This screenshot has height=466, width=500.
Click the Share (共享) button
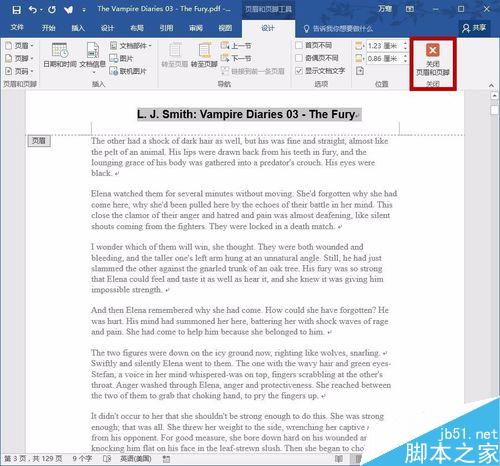pos(474,28)
